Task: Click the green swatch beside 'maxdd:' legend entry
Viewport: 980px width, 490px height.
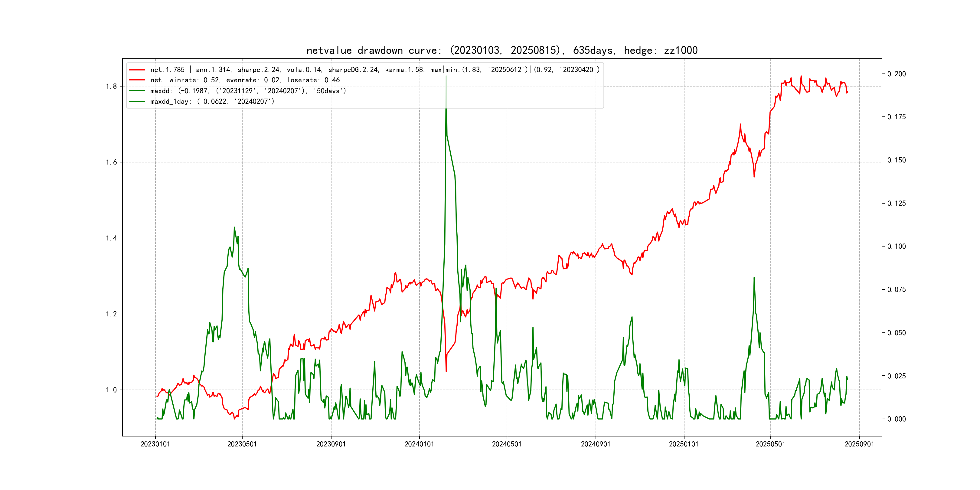Action: 137,91
